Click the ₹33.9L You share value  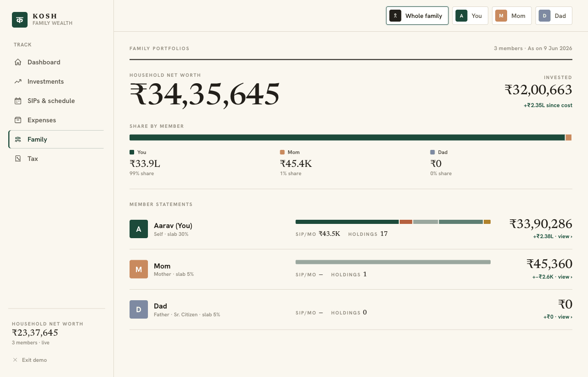(145, 164)
